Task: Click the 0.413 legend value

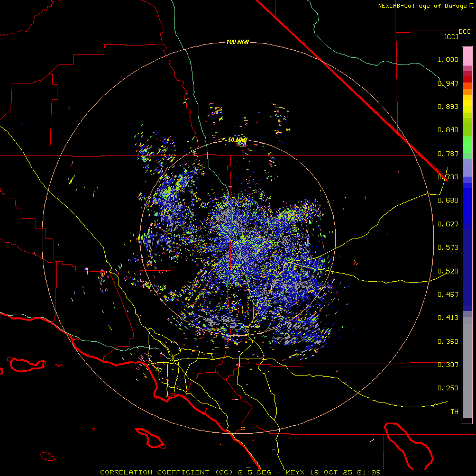Action: pyautogui.click(x=448, y=318)
